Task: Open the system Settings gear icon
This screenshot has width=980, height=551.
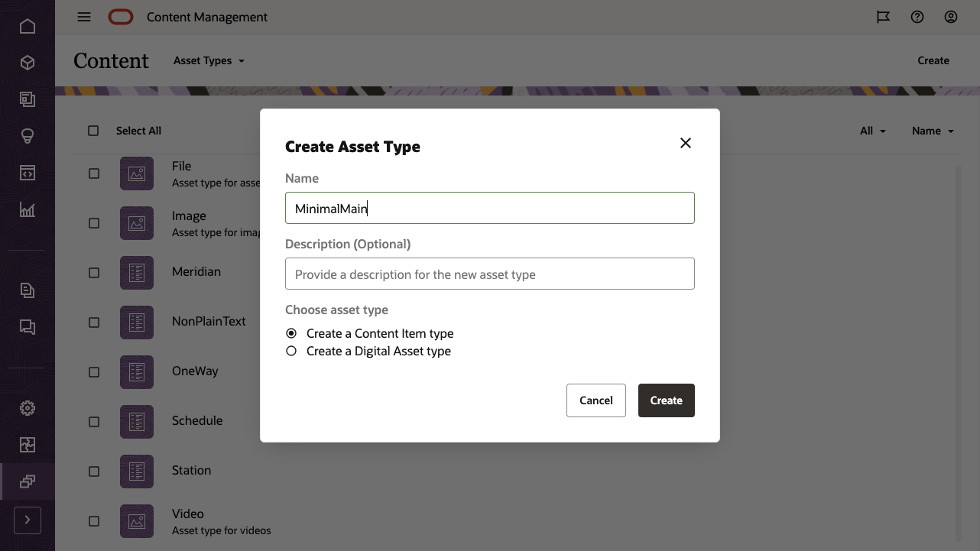Action: coord(27,407)
